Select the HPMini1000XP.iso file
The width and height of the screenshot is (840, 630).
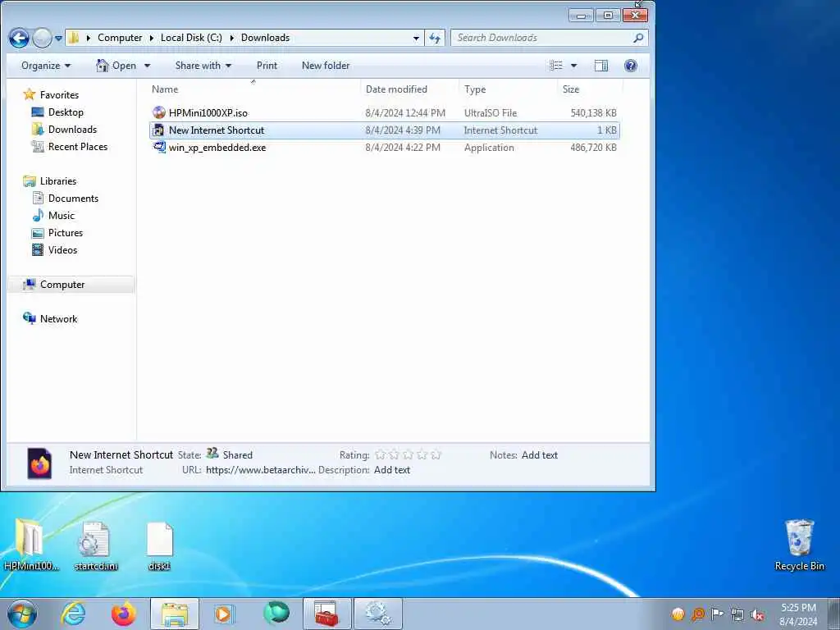tap(384, 113)
